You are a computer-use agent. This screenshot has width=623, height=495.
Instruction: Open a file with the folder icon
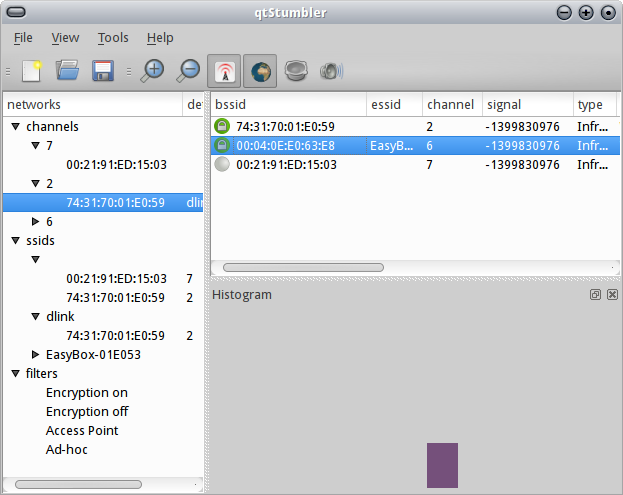pos(67,71)
